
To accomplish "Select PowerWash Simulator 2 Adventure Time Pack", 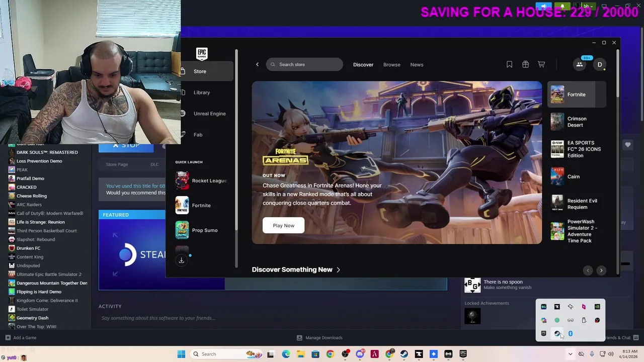I will click(x=577, y=231).
